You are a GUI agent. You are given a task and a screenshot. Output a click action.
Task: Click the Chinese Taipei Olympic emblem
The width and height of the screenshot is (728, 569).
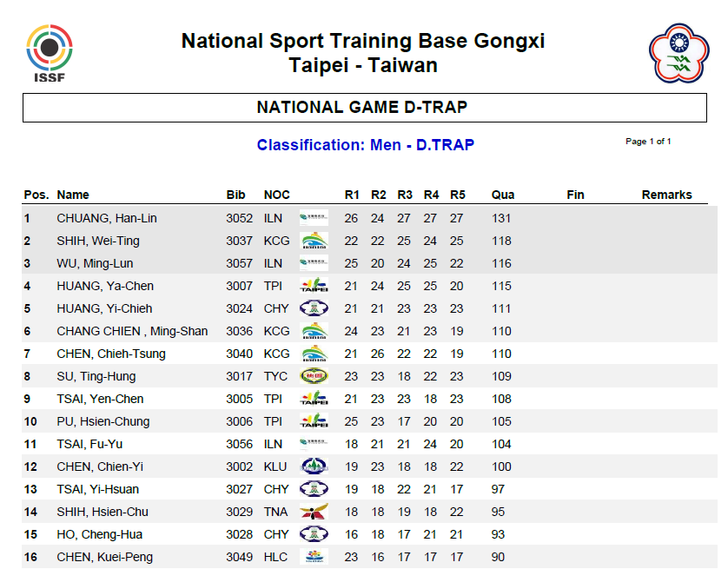click(x=678, y=54)
